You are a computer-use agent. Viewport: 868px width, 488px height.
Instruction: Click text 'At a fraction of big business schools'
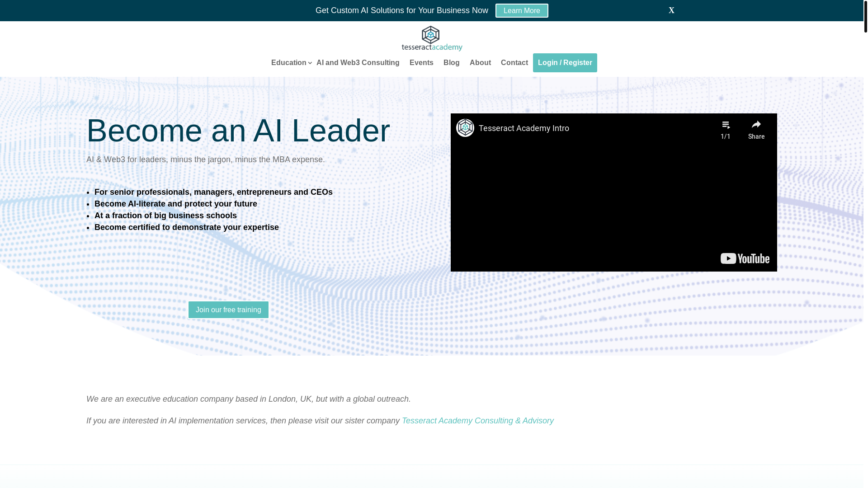click(x=165, y=216)
